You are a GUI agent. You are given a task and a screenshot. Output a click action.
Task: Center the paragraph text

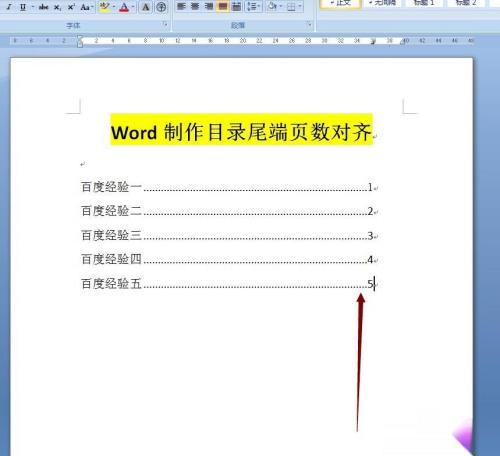click(x=195, y=6)
